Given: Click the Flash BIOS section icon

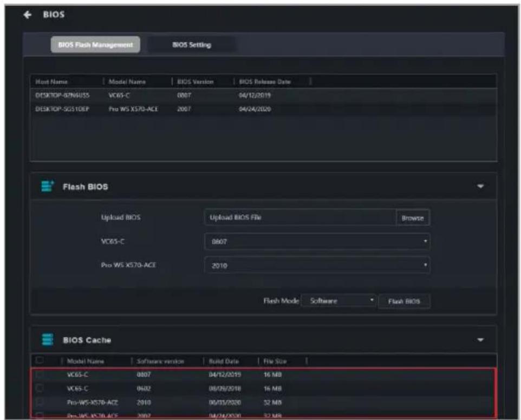Looking at the screenshot, I should [x=47, y=186].
